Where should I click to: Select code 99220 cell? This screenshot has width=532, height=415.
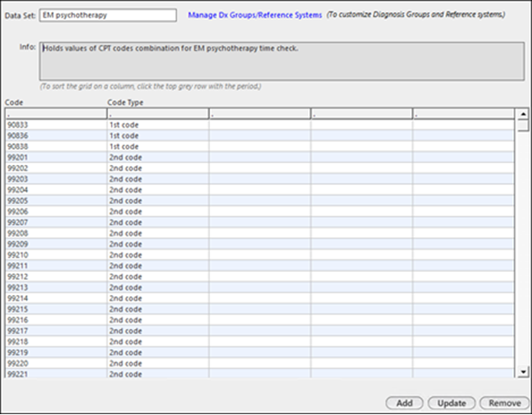coord(56,364)
